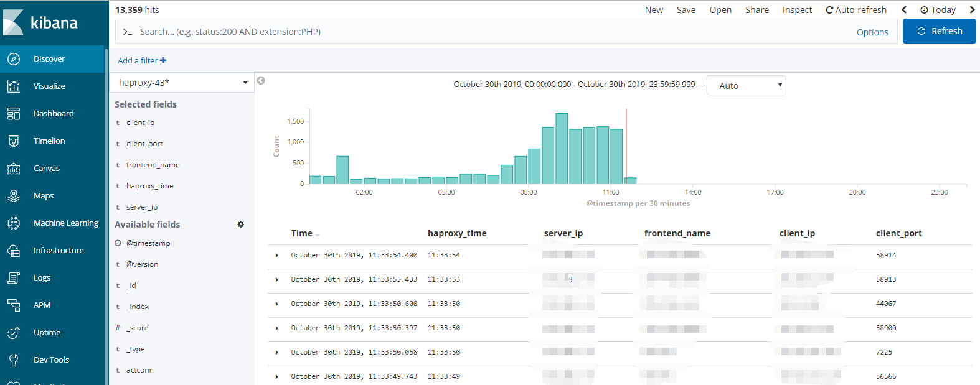Click Save in the top menu
The width and height of the screenshot is (980, 385).
(x=686, y=10)
